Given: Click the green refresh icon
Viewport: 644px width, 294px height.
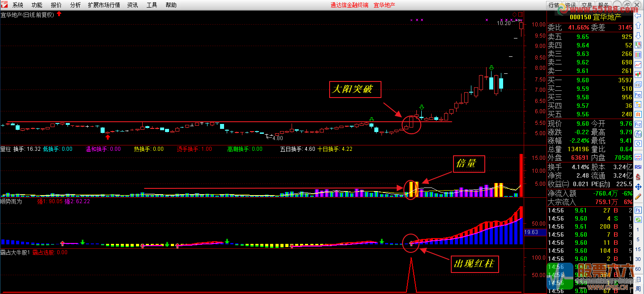Looking at the screenshot, I should point(638,219).
